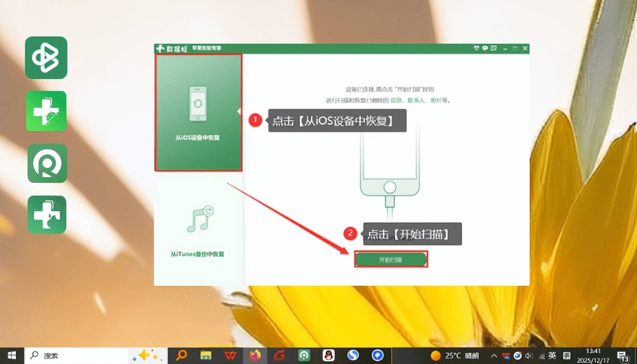Click the green 信息 text in the description
This screenshot has width=637, height=364.
(x=397, y=100)
